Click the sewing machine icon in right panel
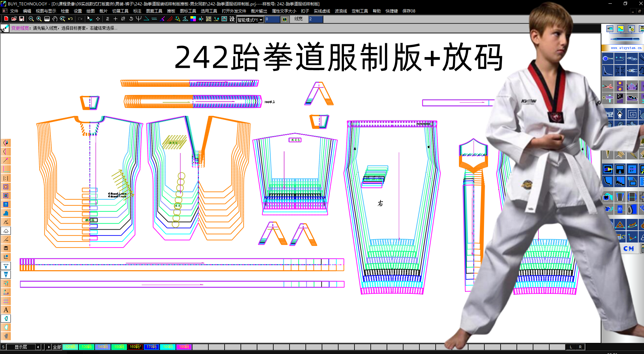 click(609, 114)
